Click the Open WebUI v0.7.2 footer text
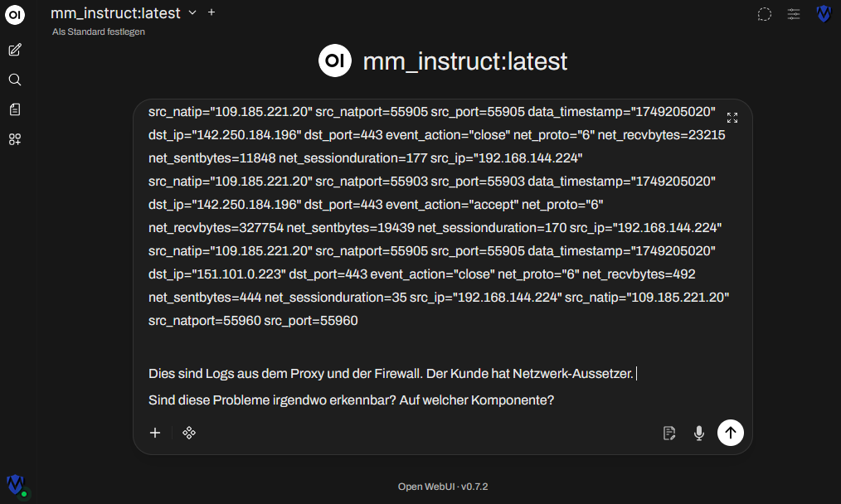This screenshot has width=841, height=504. (x=443, y=487)
